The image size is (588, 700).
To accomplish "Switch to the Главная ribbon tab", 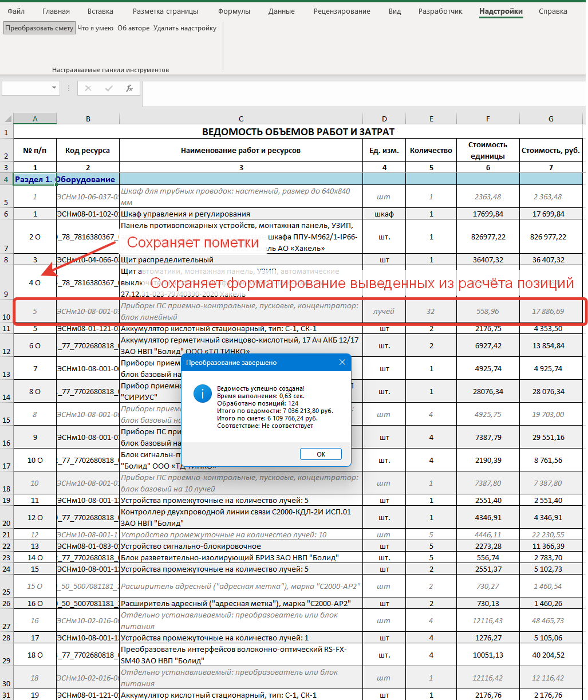I will coord(56,11).
